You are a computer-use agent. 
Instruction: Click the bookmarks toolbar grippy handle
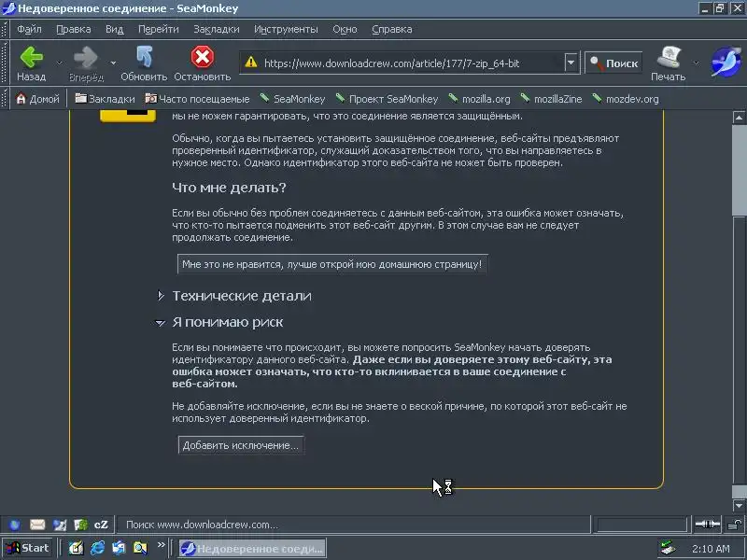point(5,99)
